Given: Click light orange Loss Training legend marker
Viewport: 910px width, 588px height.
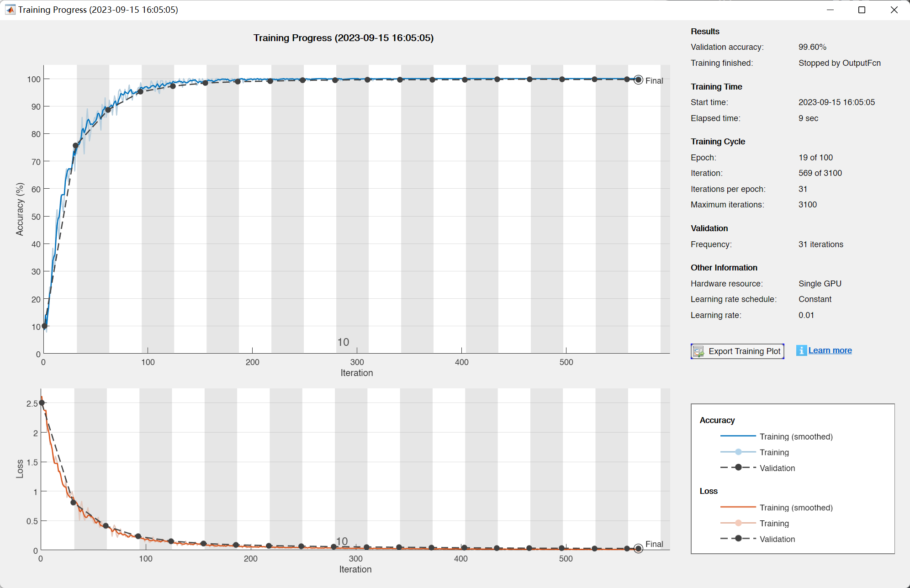Looking at the screenshot, I should [x=738, y=523].
